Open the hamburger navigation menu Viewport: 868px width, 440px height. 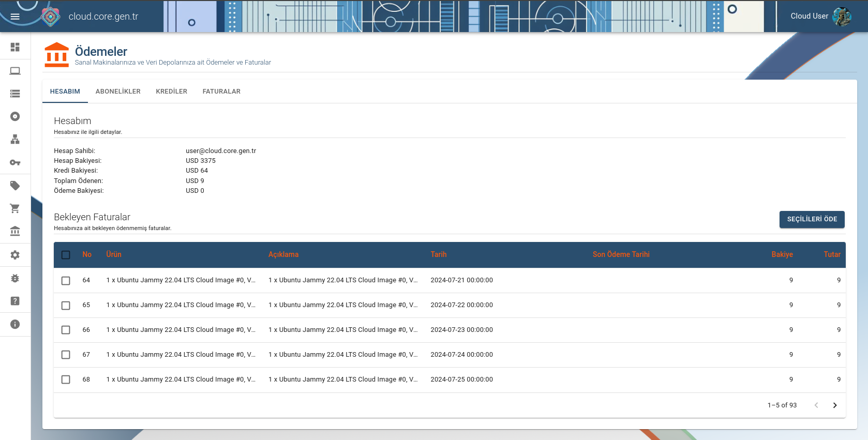pos(15,17)
